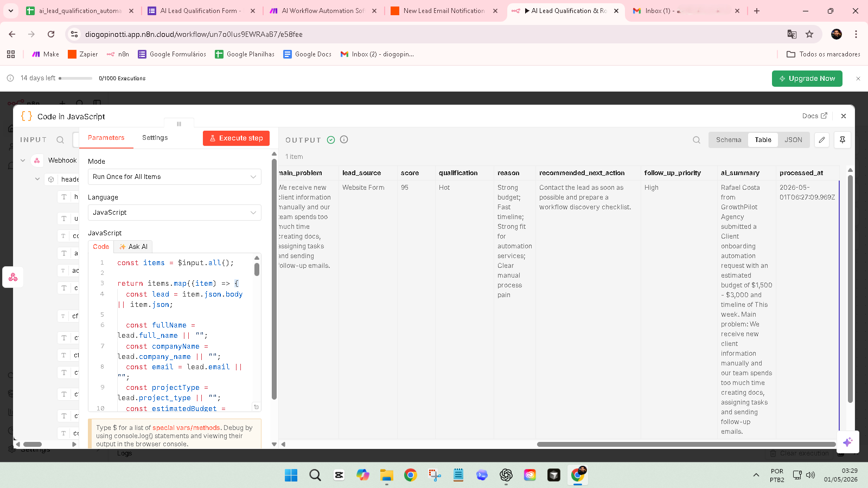
Task: Open the Chrome profile avatar
Action: 837,34
